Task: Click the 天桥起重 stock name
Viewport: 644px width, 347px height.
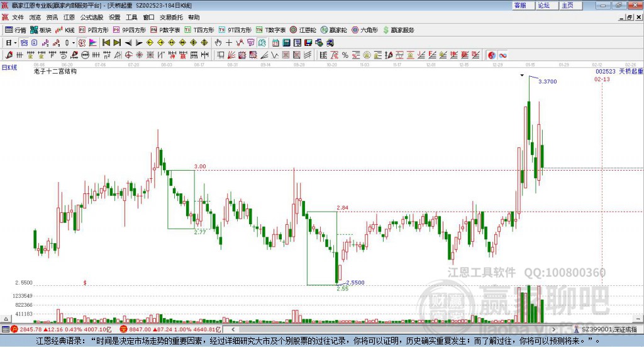Action: [x=631, y=72]
